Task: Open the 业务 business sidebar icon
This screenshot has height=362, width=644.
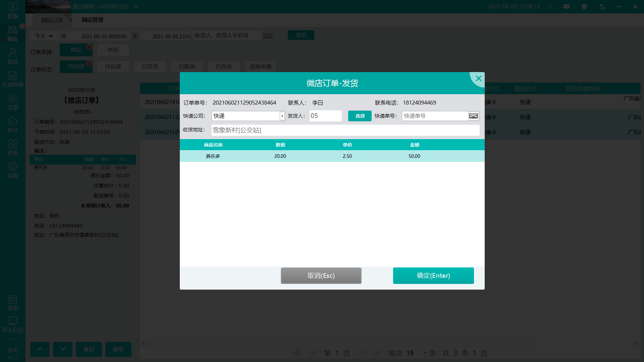Action: point(13,303)
